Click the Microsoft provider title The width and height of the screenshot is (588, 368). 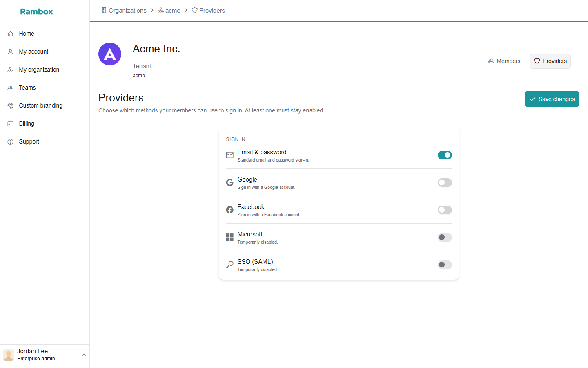(250, 234)
